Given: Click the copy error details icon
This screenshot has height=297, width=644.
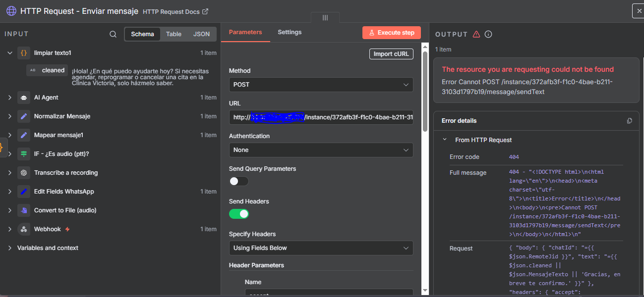Looking at the screenshot, I should pyautogui.click(x=630, y=121).
